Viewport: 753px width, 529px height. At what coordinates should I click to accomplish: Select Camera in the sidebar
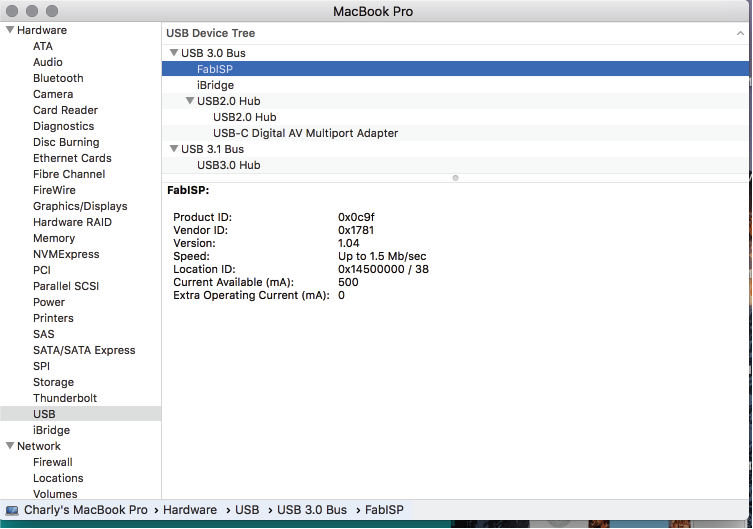click(53, 94)
